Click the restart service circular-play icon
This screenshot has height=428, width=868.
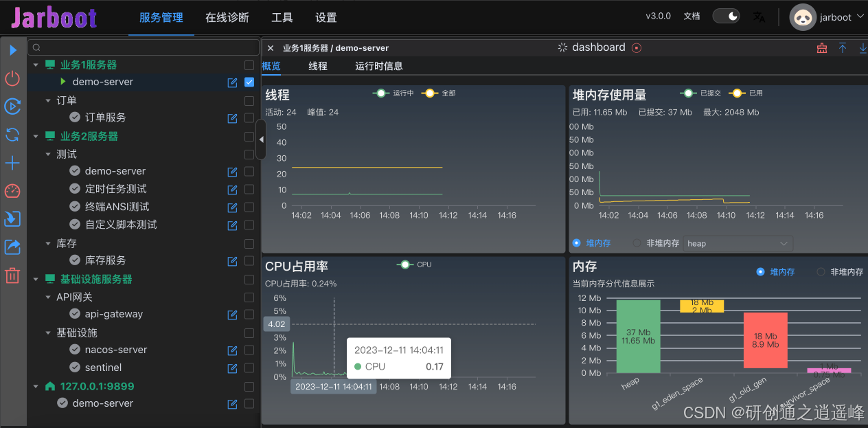tap(12, 106)
